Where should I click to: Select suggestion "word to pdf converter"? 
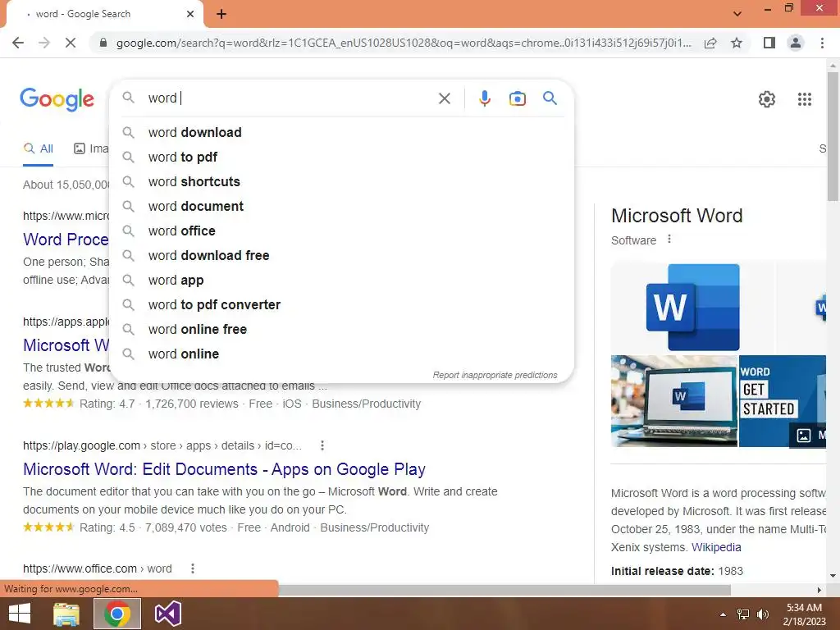click(341, 305)
